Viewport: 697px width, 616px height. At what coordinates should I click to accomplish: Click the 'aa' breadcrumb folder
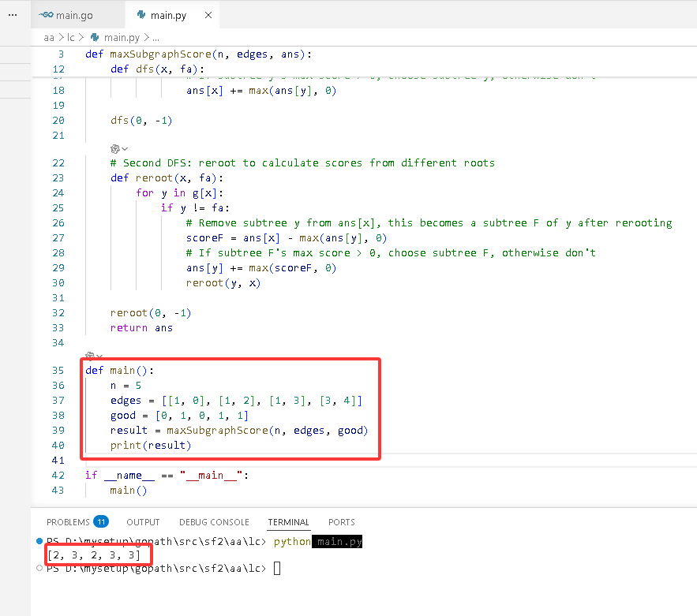(x=49, y=38)
